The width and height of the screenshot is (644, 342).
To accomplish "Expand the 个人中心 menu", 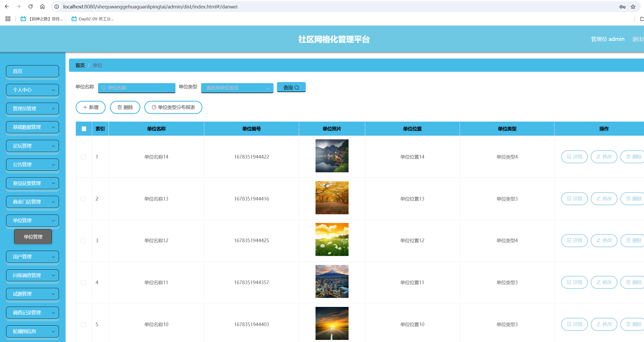I will click(33, 90).
